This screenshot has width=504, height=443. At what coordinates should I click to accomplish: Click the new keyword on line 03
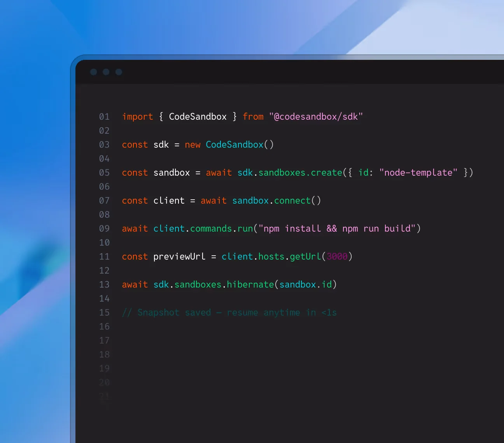click(192, 145)
